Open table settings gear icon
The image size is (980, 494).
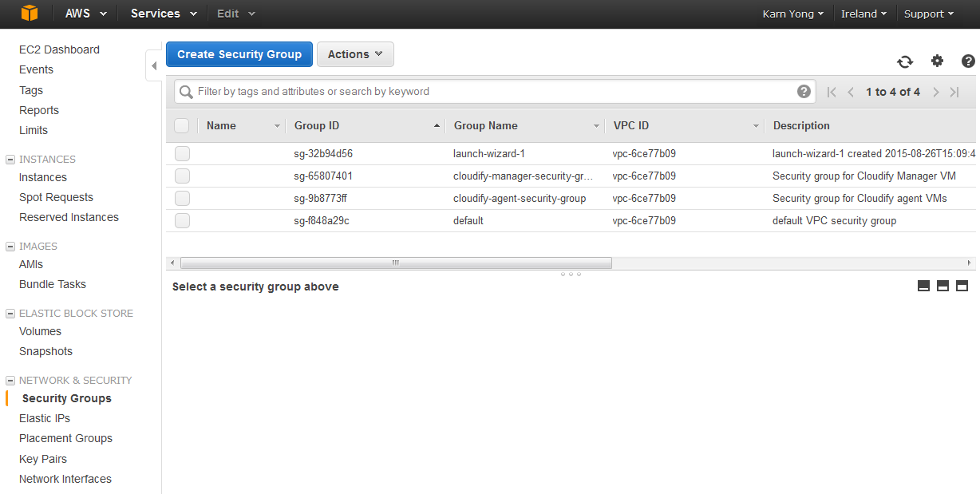(937, 61)
